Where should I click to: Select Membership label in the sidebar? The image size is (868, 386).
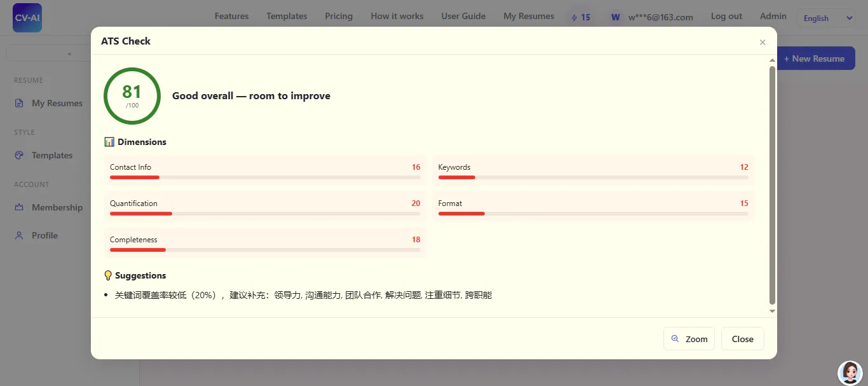point(57,207)
